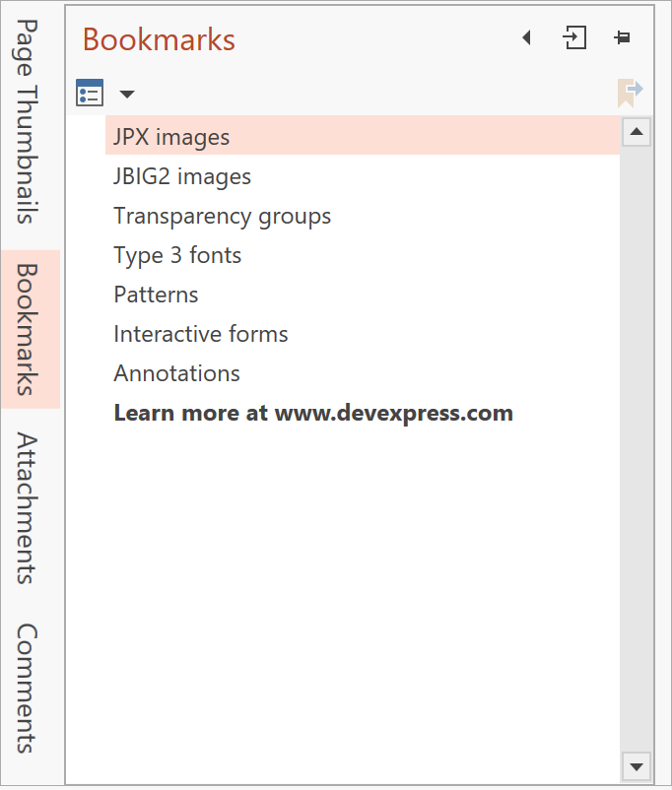Toggle the pin panel icon
The width and height of the screenshot is (672, 790).
(x=622, y=38)
